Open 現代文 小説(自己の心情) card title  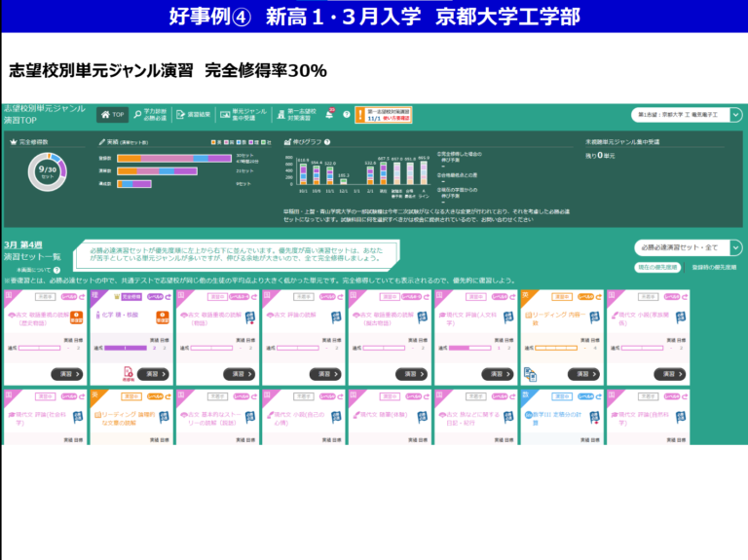[x=297, y=419]
